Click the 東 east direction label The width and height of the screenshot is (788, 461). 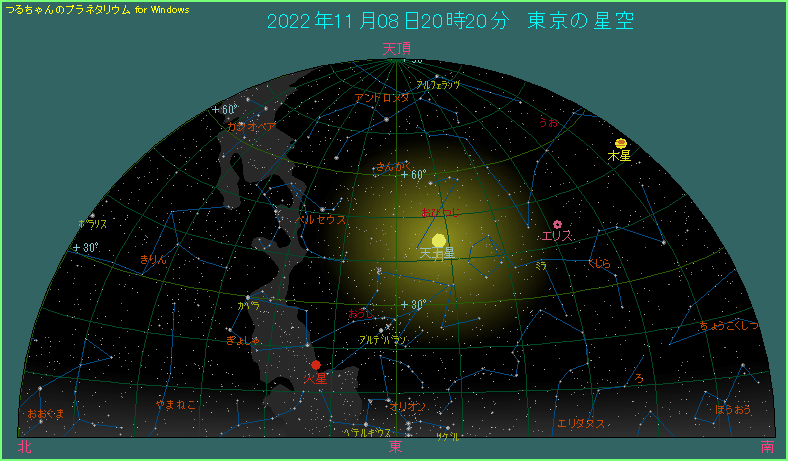[x=396, y=446]
